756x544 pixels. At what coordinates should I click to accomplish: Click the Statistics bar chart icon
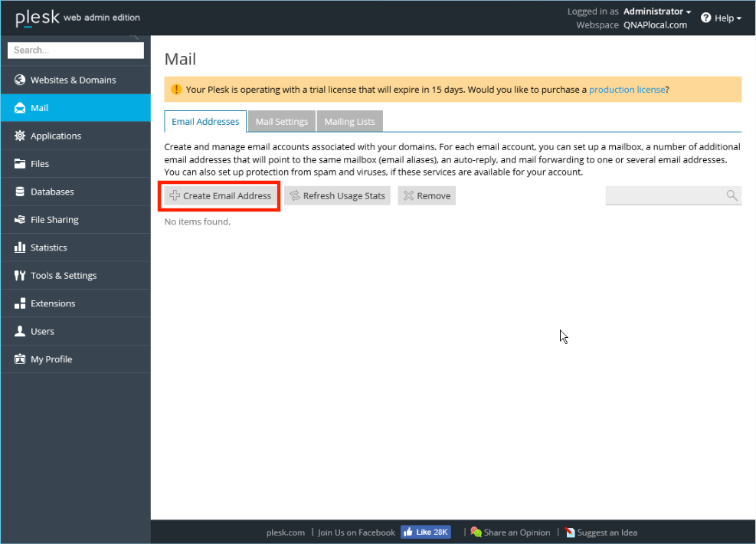[x=20, y=248]
